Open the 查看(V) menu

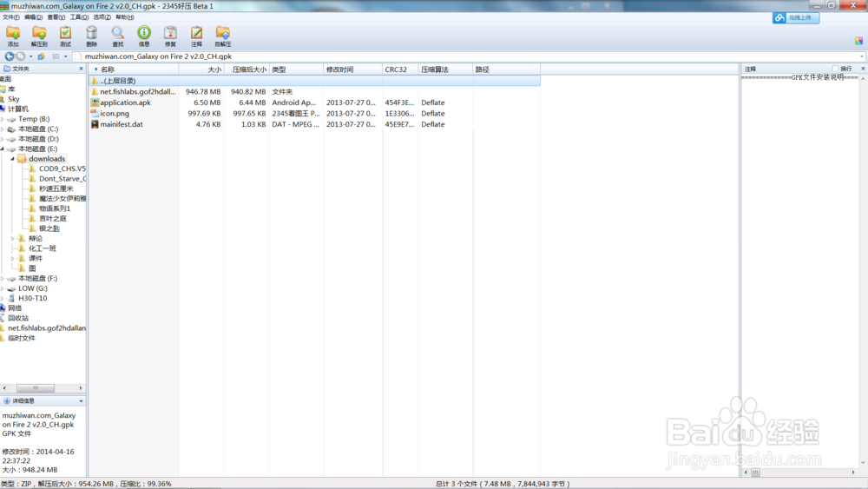56,17
